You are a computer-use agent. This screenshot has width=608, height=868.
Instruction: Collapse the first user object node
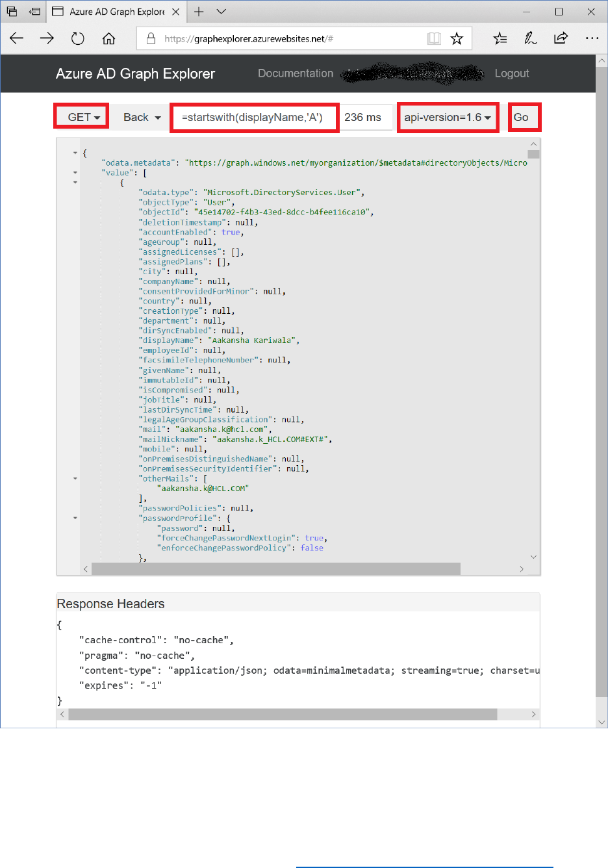click(75, 183)
